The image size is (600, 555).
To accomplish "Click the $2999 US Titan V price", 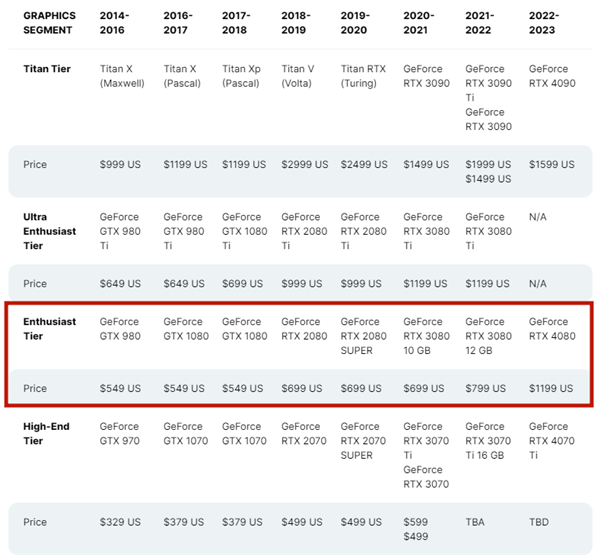I will [305, 165].
